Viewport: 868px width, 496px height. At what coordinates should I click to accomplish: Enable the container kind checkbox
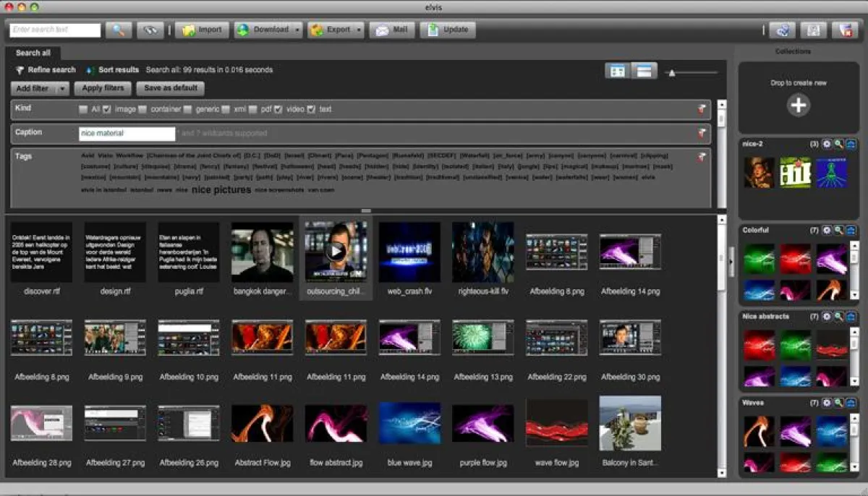point(142,109)
